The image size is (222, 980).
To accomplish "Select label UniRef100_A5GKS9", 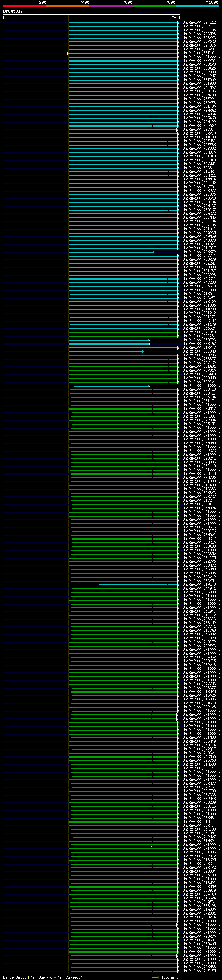I will tap(199, 259).
